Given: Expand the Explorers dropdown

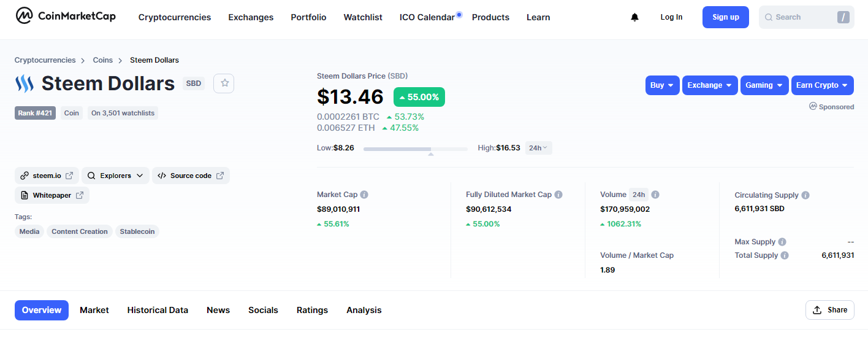Looking at the screenshot, I should (x=115, y=176).
